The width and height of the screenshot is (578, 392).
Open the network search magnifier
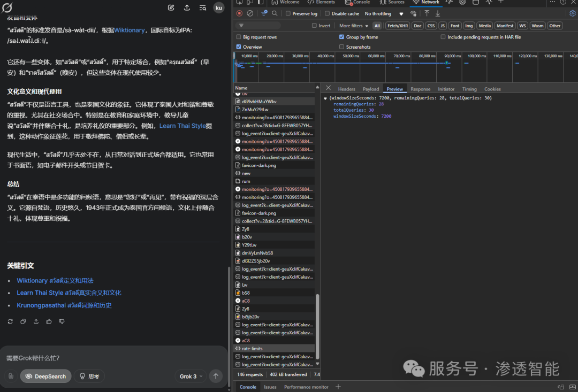[275, 13]
